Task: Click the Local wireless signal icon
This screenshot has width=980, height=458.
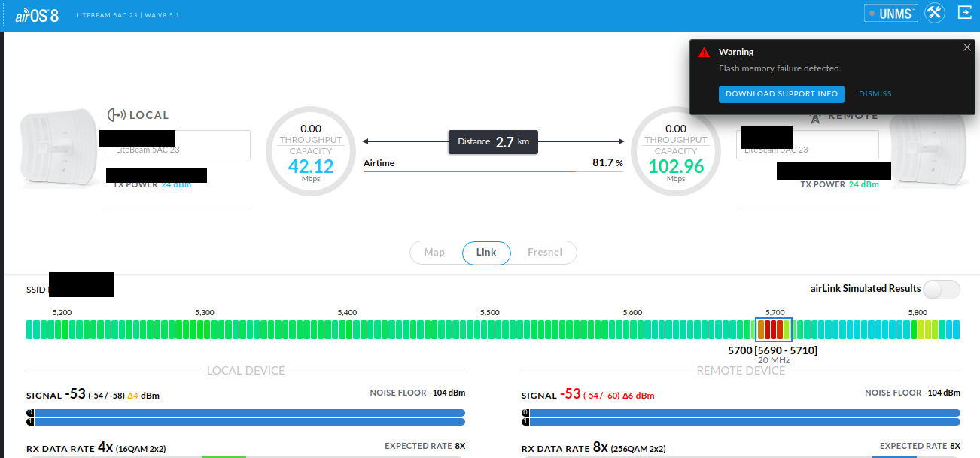Action: click(x=116, y=115)
